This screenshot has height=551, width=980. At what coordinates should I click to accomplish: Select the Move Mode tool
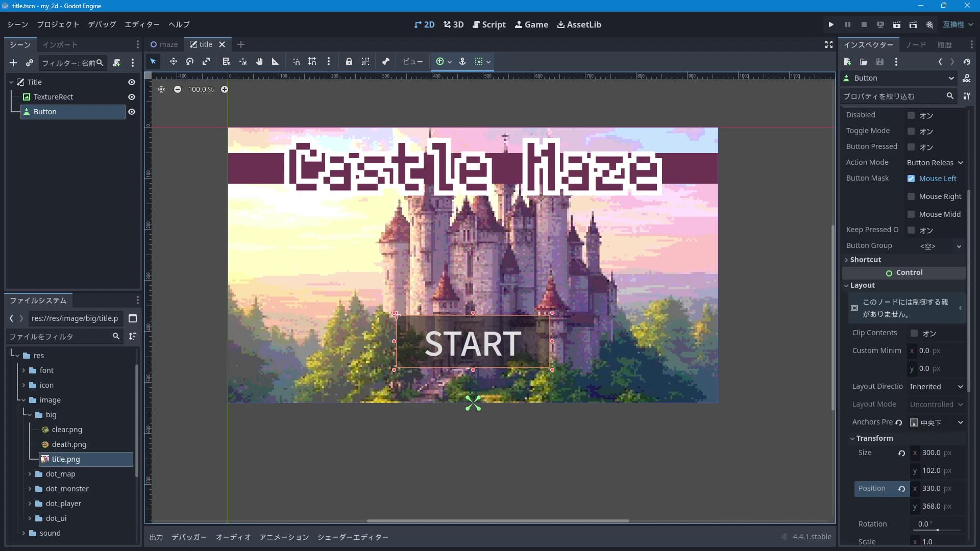(x=174, y=62)
